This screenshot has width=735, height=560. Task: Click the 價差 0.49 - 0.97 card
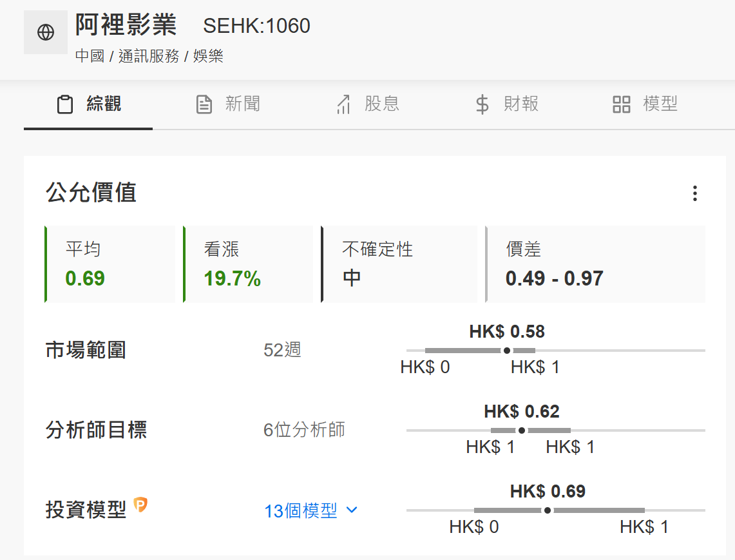(x=595, y=264)
